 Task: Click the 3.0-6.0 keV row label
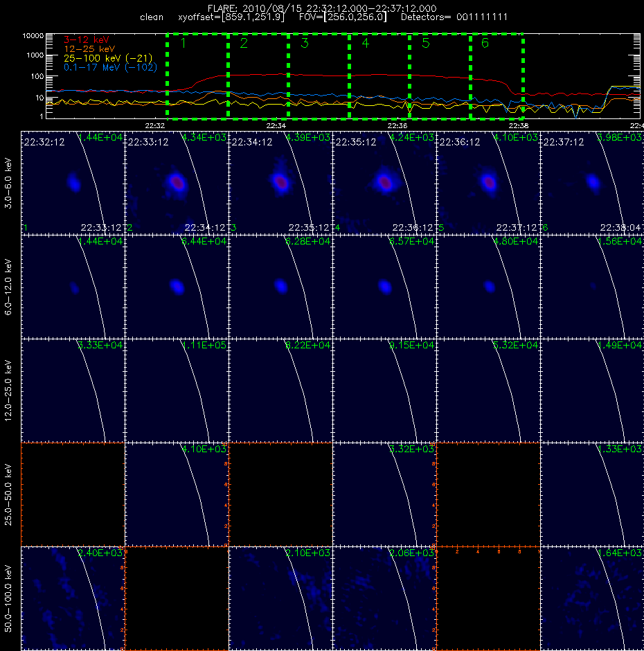[x=8, y=183]
